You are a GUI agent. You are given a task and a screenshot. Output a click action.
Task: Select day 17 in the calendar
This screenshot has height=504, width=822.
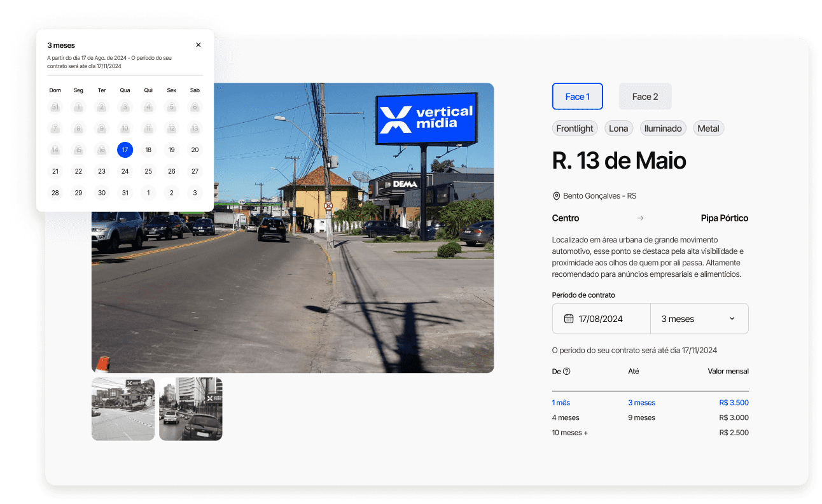pyautogui.click(x=125, y=150)
